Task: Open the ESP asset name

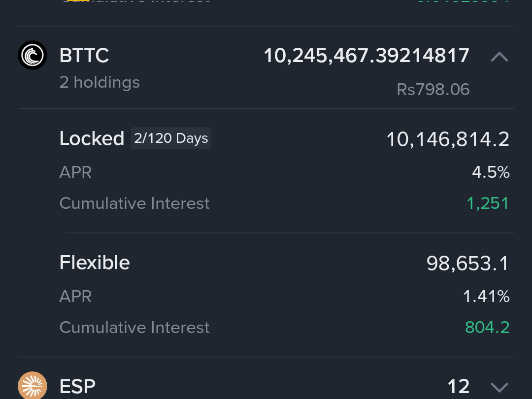Action: tap(77, 386)
